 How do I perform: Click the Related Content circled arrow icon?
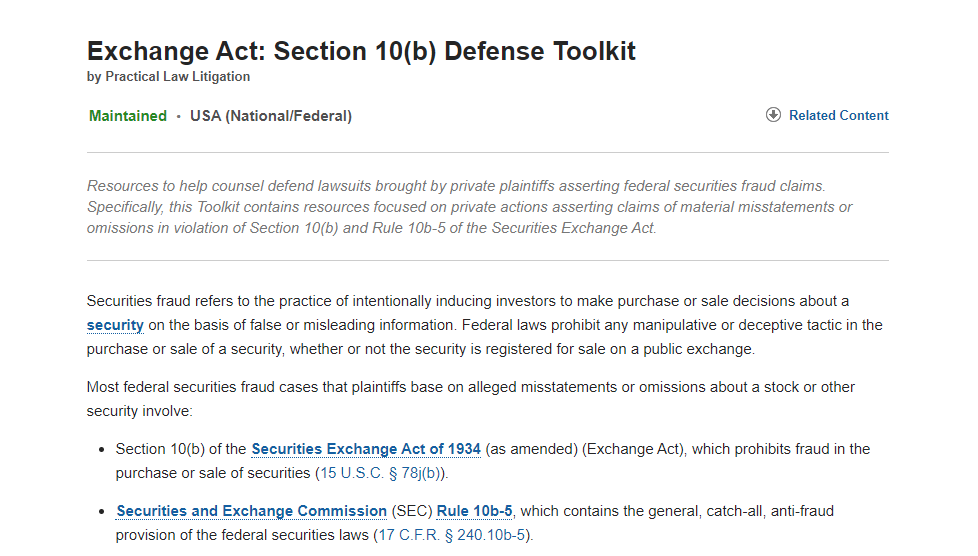(773, 115)
